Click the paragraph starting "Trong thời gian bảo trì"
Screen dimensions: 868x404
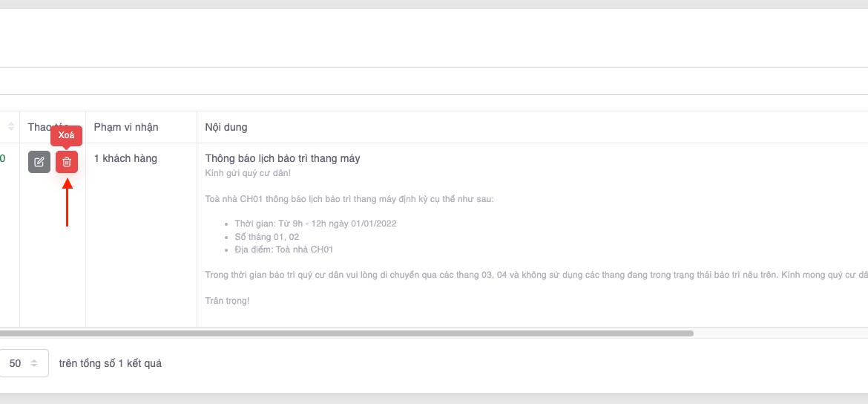point(519,275)
